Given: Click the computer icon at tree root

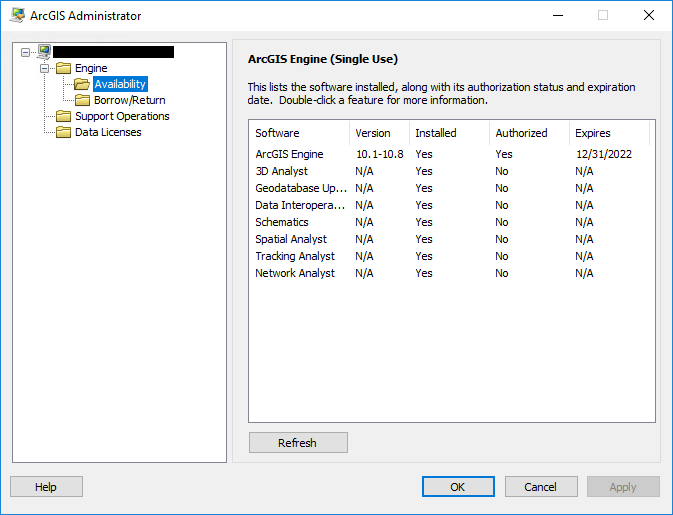Looking at the screenshot, I should point(44,52).
